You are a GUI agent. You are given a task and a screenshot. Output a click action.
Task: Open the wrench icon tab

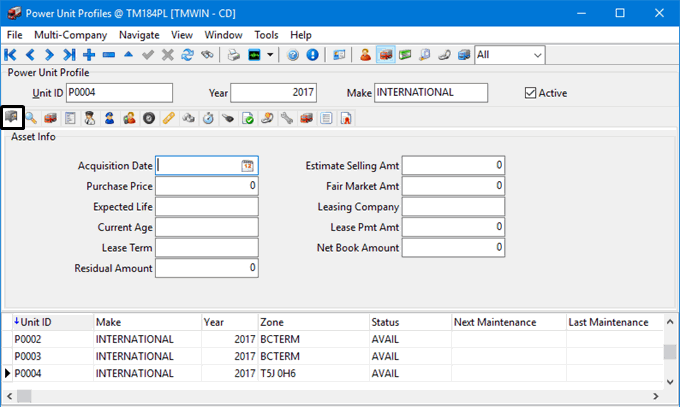[x=286, y=118]
